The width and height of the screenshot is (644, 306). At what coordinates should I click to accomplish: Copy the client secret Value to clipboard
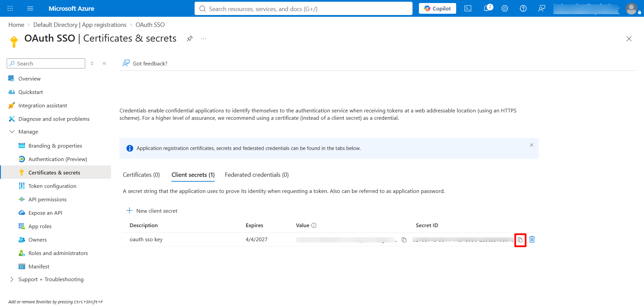404,240
